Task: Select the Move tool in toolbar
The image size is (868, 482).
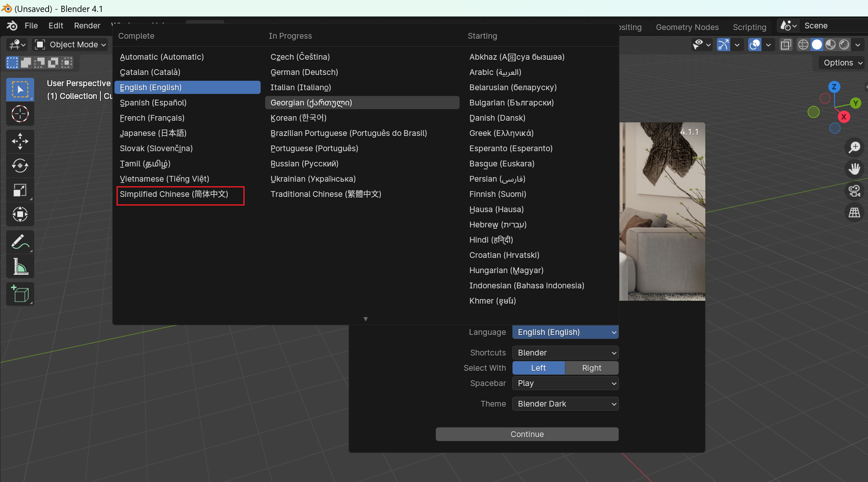Action: click(x=20, y=141)
